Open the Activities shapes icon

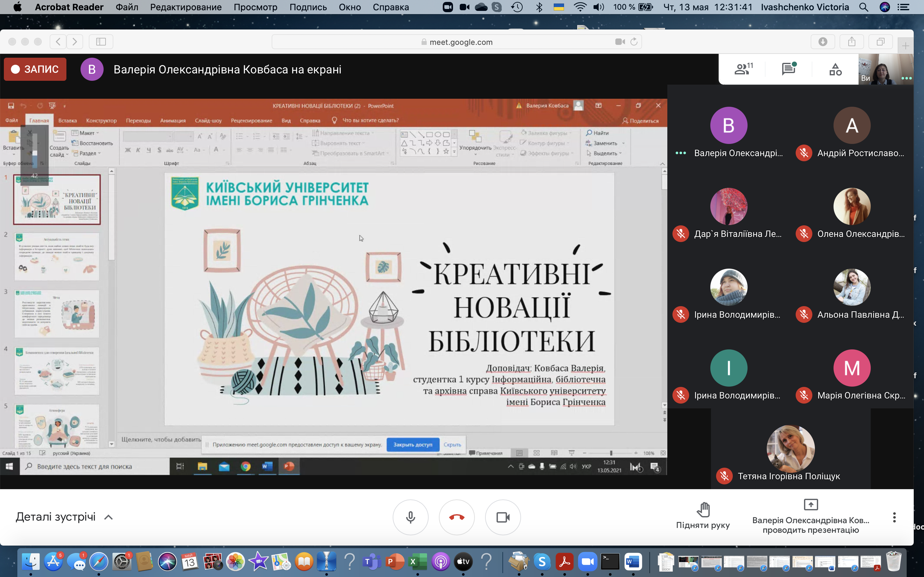coord(835,69)
